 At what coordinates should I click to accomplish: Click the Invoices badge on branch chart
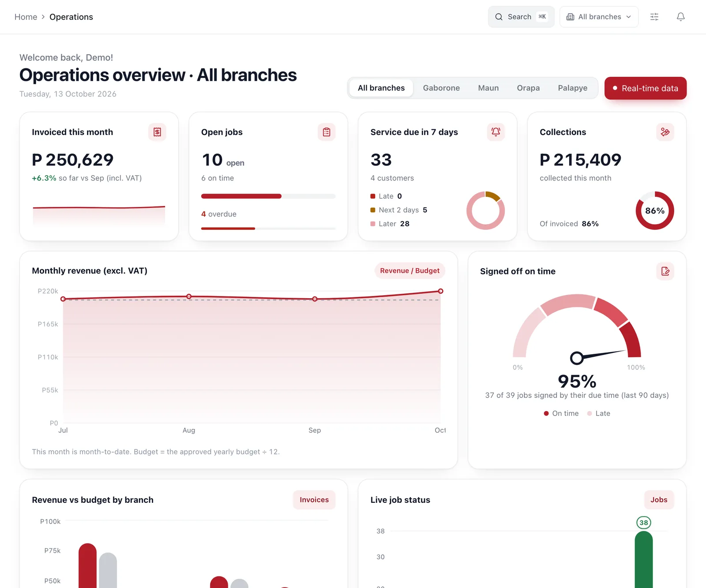pos(314,500)
